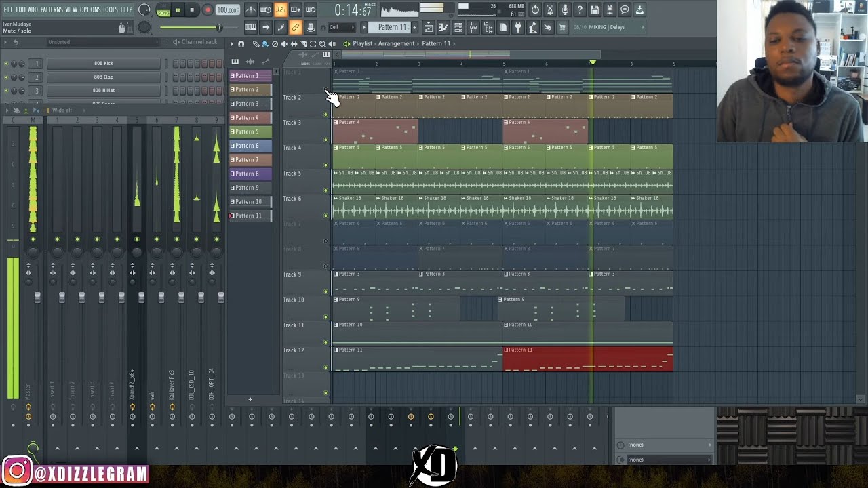The width and height of the screenshot is (868, 488).
Task: Click the undo history circular arrow icon
Action: pyautogui.click(x=535, y=10)
